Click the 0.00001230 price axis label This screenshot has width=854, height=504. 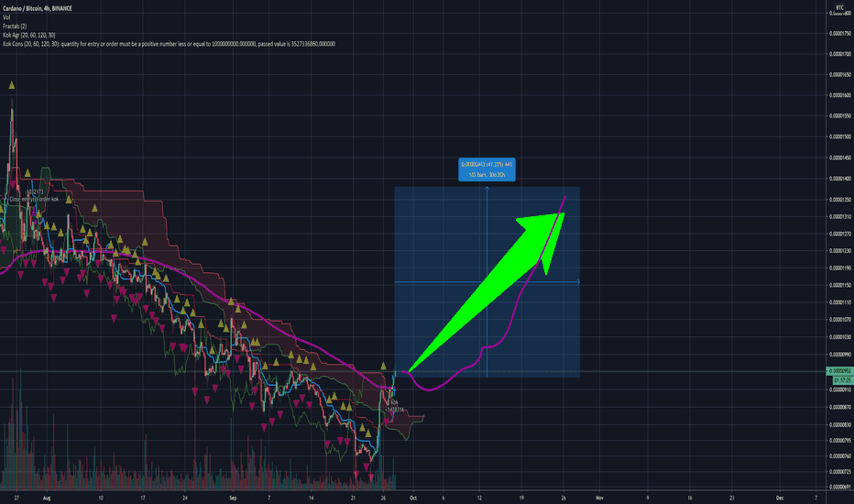pyautogui.click(x=840, y=251)
